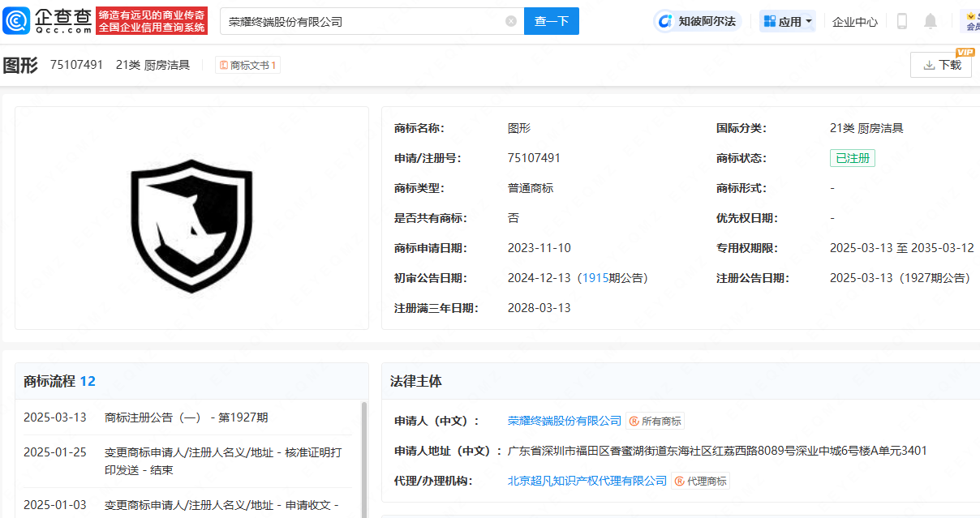Image resolution: width=980 pixels, height=518 pixels.
Task: Click the red slogan banner beside the logo
Action: point(152,21)
